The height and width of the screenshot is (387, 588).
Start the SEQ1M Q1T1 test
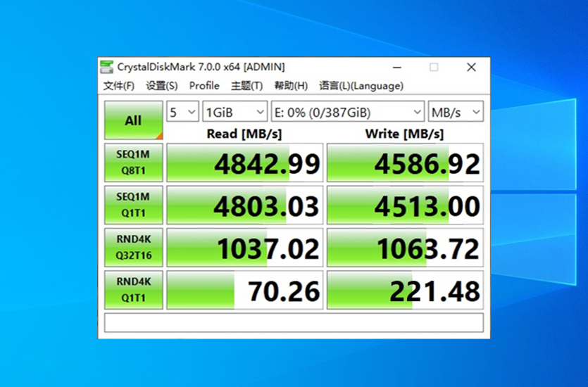[134, 205]
